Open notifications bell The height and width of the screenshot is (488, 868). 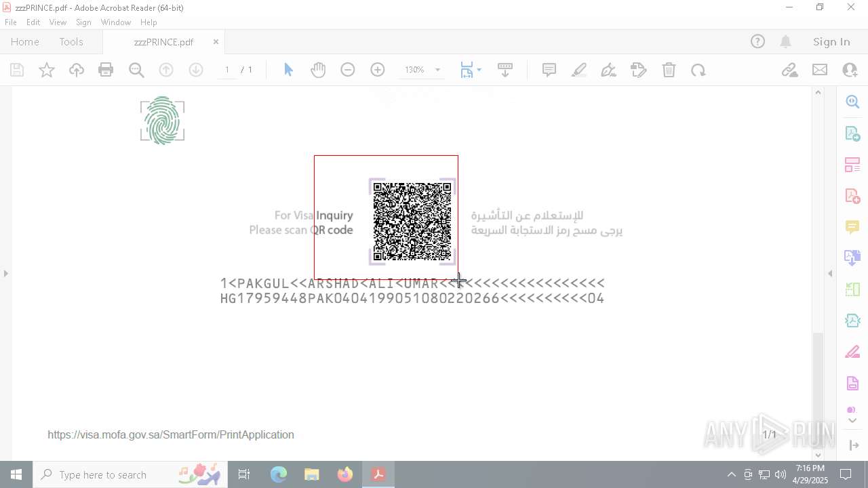[x=786, y=41]
